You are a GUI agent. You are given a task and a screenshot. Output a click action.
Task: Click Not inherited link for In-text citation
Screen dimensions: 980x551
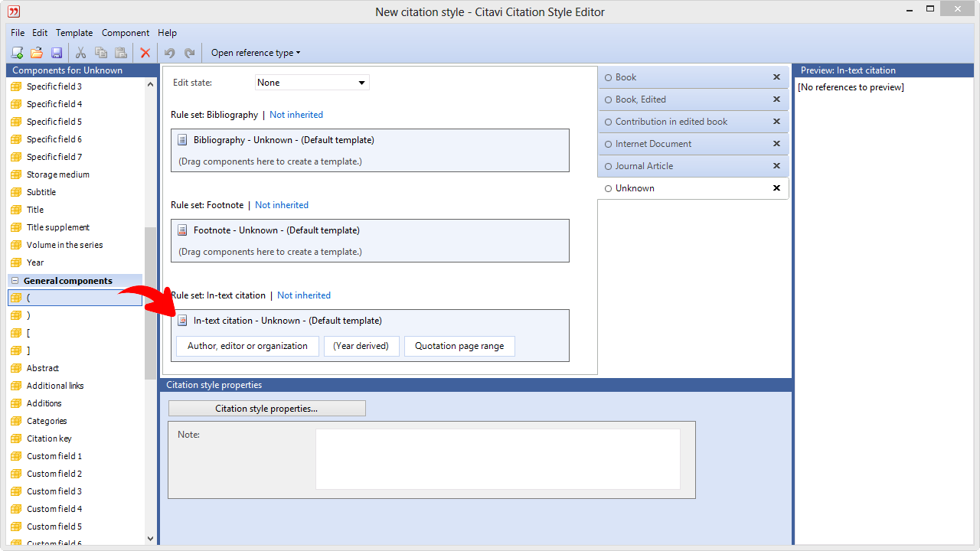(x=304, y=295)
